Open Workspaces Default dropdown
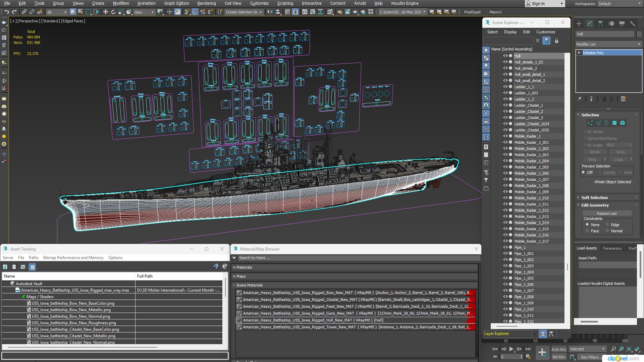This screenshot has width=644, height=362. [x=620, y=4]
